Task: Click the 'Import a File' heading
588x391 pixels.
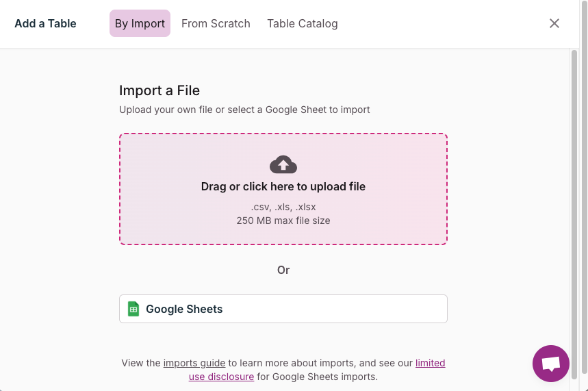Action: tap(159, 90)
